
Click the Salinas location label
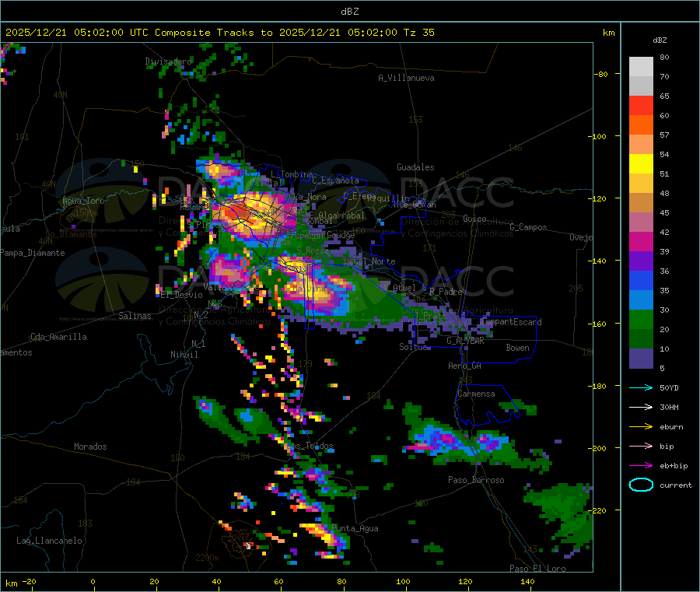(x=135, y=316)
